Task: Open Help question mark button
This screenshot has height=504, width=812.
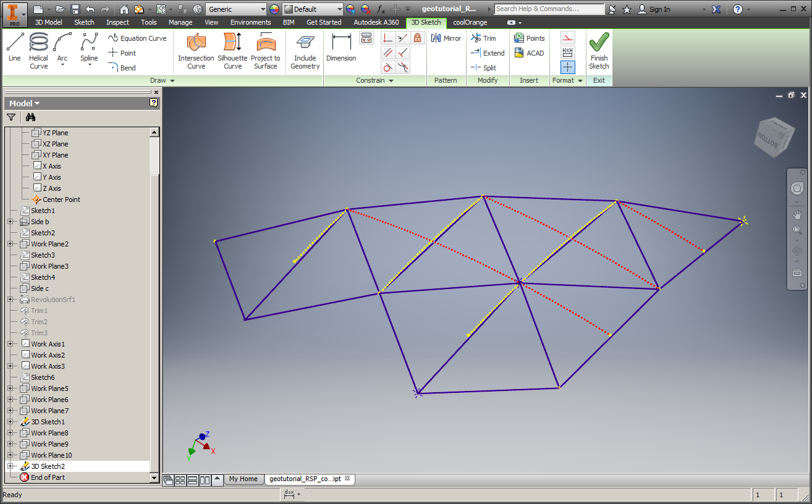Action: 738,9
